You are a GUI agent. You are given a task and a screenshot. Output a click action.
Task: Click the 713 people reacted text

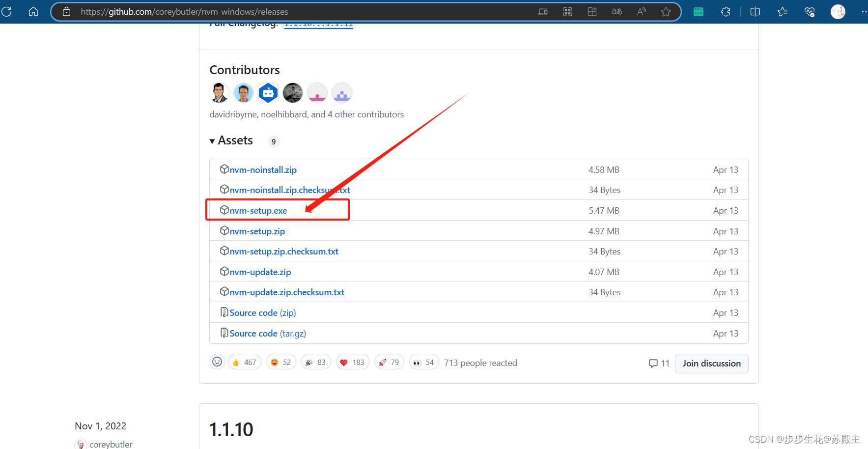click(x=480, y=363)
